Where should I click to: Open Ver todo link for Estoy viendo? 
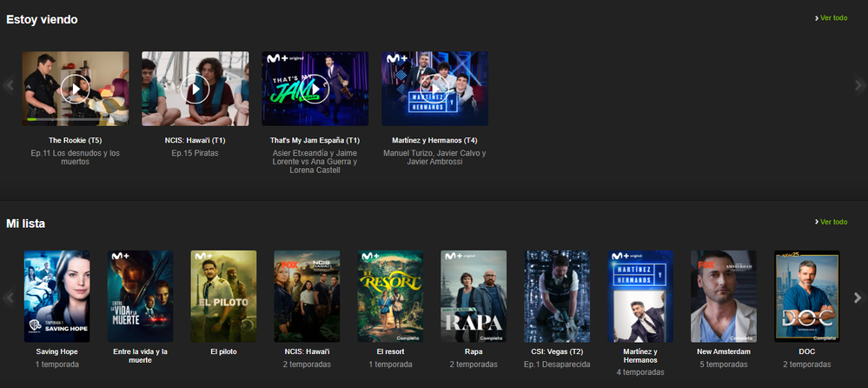coord(831,18)
